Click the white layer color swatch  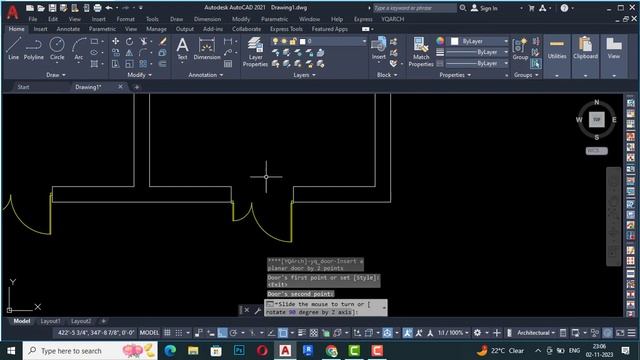(302, 41)
